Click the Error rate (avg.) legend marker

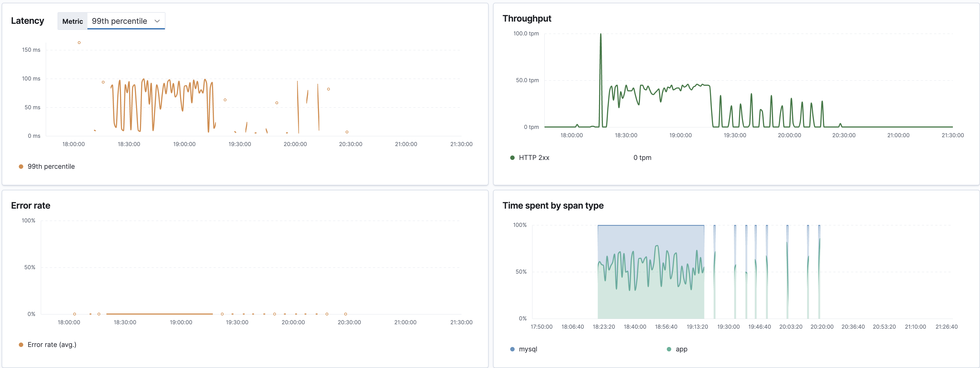pyautogui.click(x=21, y=344)
